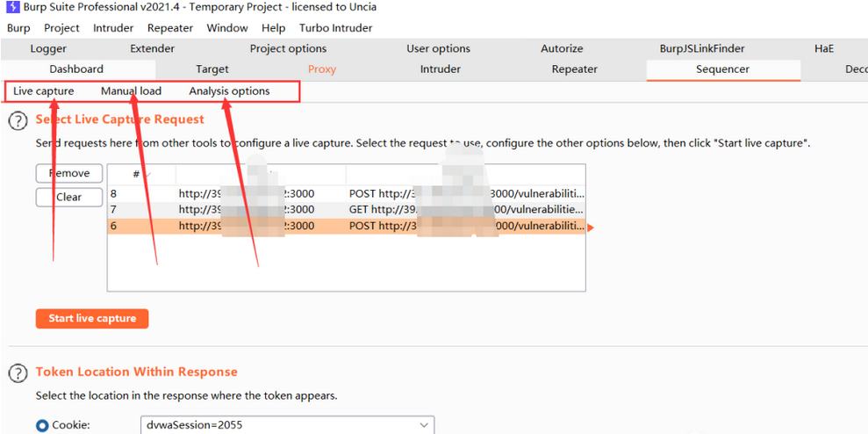Click the Select Live Capture Request heading
The width and height of the screenshot is (868, 434).
point(120,119)
